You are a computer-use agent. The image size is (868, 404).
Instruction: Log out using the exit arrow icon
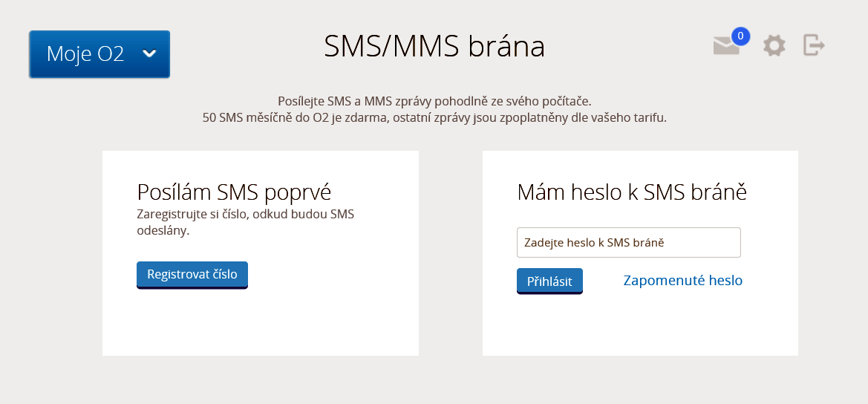click(x=815, y=45)
